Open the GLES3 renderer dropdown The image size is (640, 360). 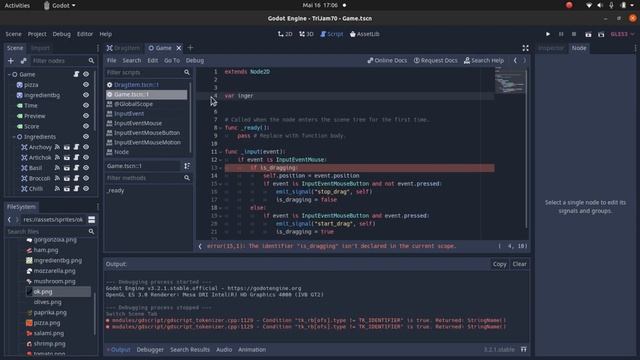pos(622,34)
